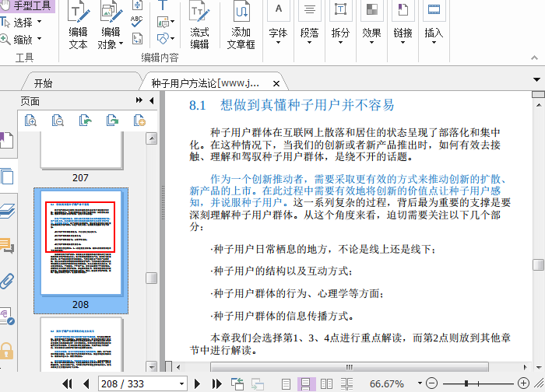This screenshot has height=392, width=545.
Task: Open the digital signatures sidebar icon
Action: (x=7, y=316)
